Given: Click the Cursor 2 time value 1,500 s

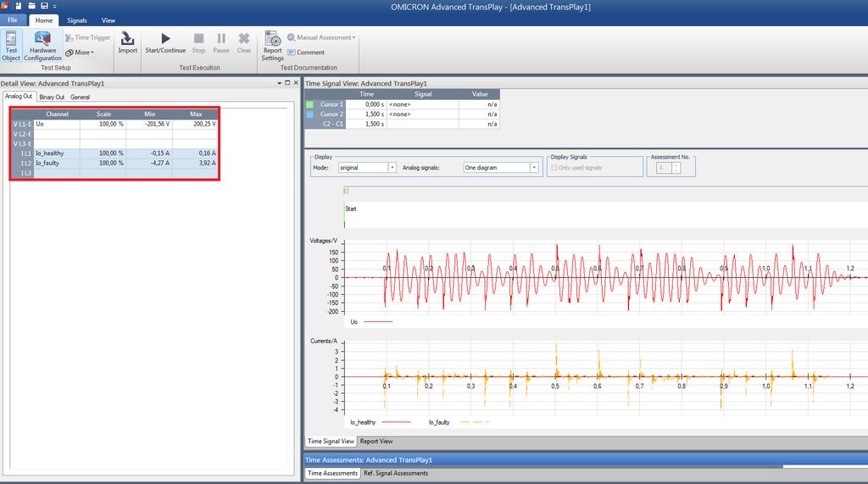Looking at the screenshot, I should tap(365, 114).
